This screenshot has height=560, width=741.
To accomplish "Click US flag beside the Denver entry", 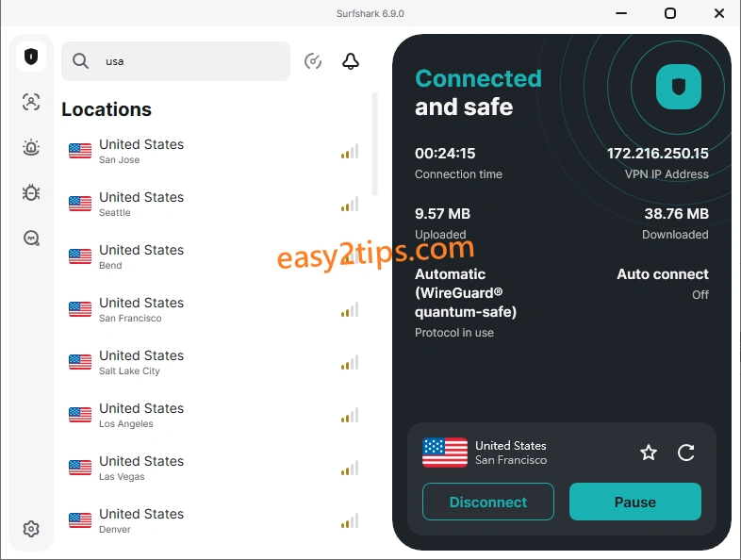I will 80,520.
